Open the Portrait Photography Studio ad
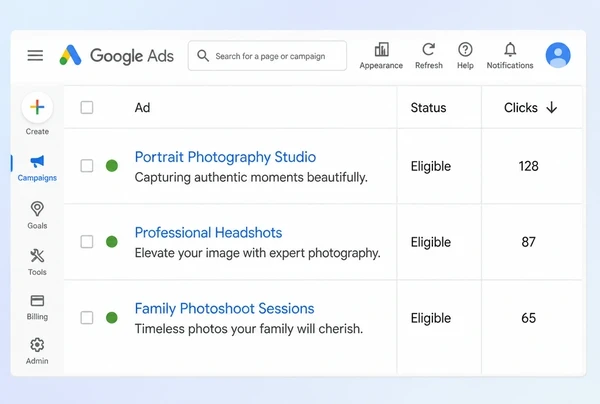 point(225,157)
